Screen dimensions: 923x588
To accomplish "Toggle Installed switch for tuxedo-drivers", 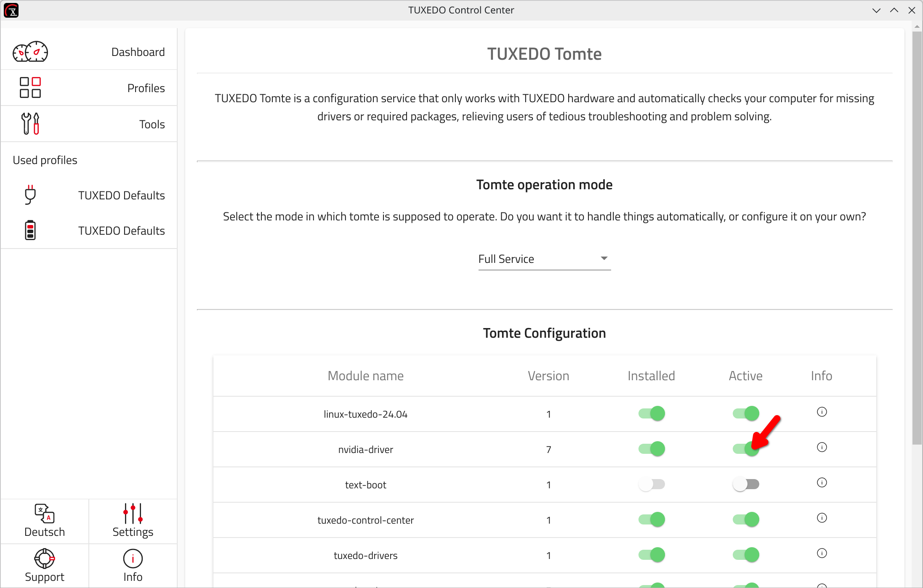I will click(x=652, y=555).
